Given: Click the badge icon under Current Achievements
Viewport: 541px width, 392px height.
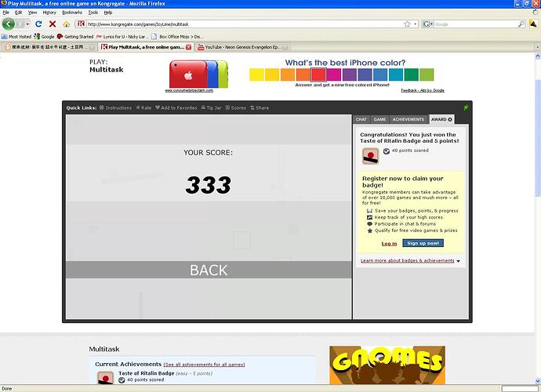Looking at the screenshot, I should coord(106,378).
